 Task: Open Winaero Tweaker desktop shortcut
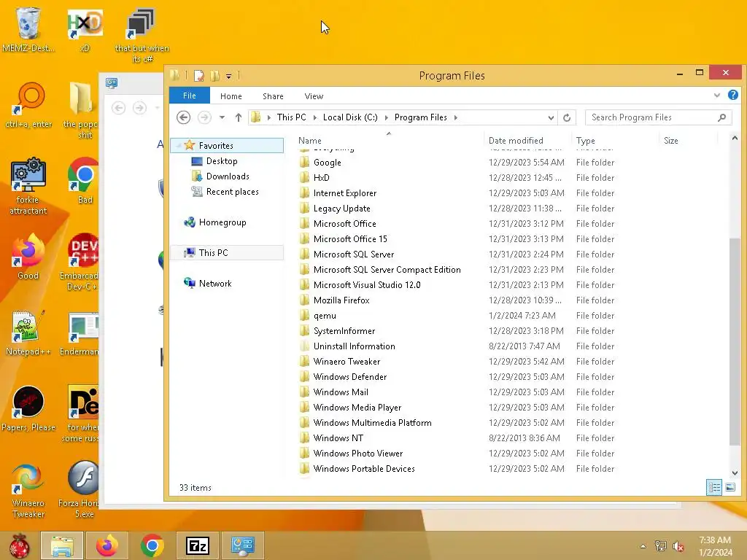(28, 491)
